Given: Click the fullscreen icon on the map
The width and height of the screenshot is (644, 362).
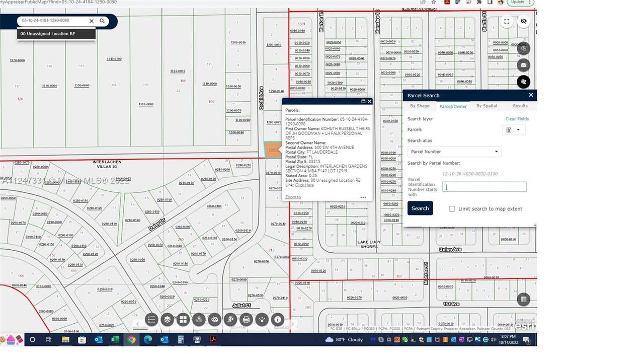Looking at the screenshot, I should pos(507,22).
